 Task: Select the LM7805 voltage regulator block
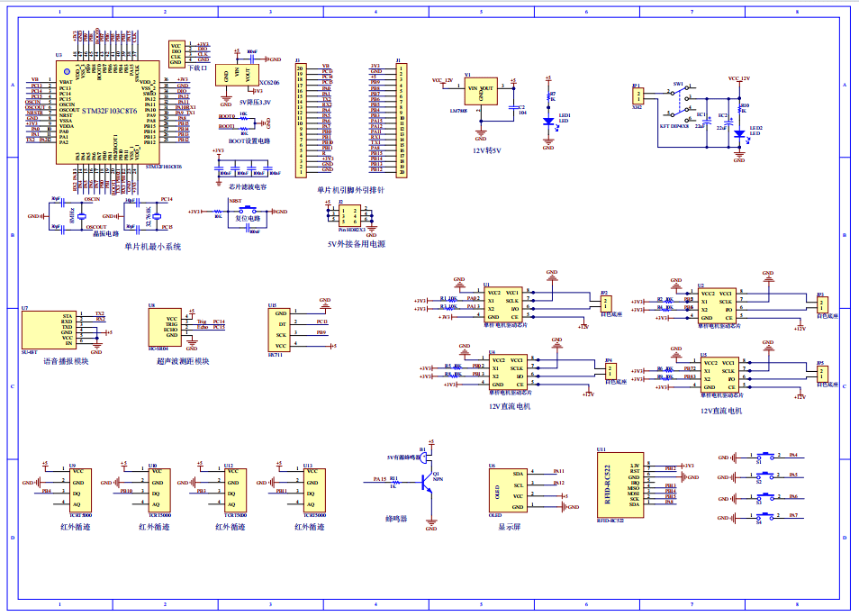point(479,93)
